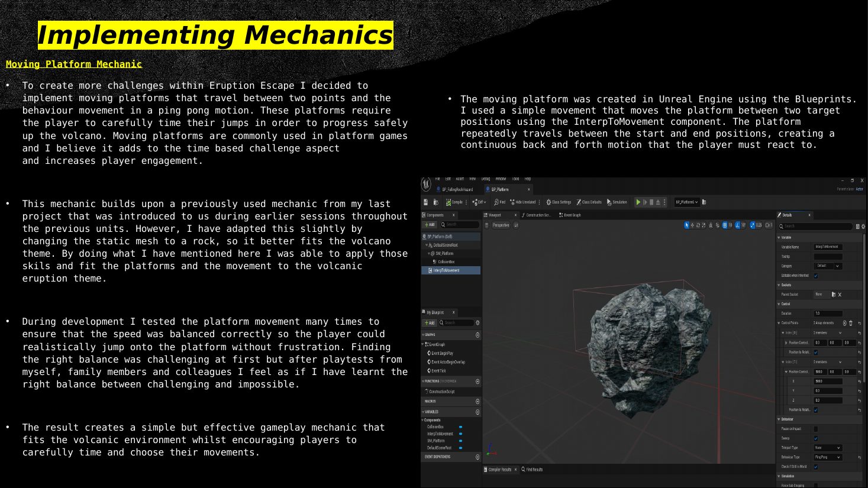Compile the blueprint

tap(454, 202)
